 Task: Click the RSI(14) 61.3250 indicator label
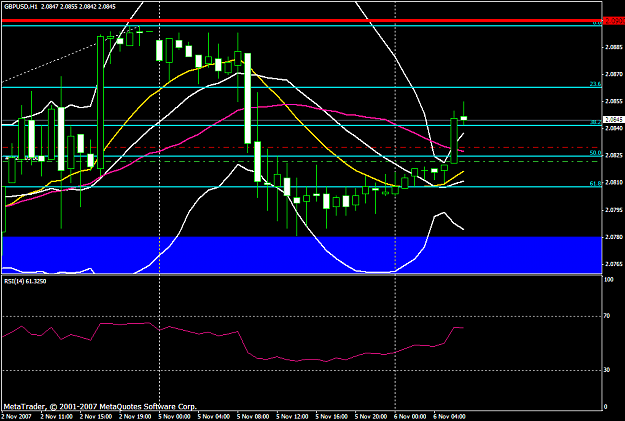tap(25, 281)
